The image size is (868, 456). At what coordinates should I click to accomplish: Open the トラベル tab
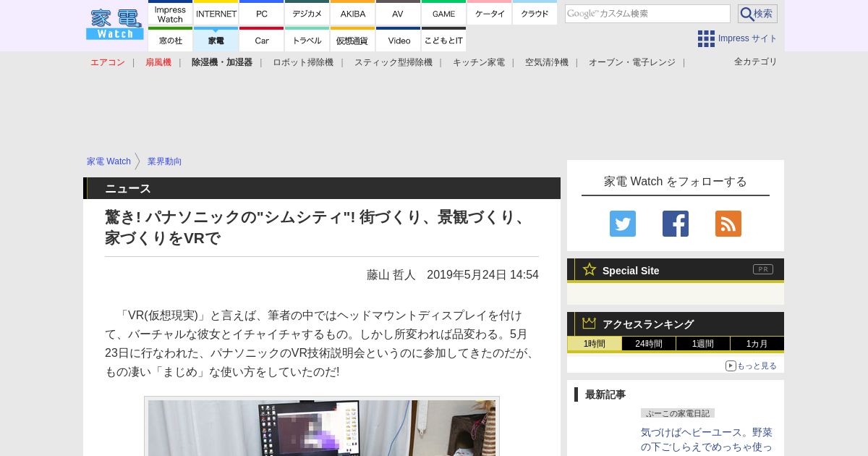[307, 40]
